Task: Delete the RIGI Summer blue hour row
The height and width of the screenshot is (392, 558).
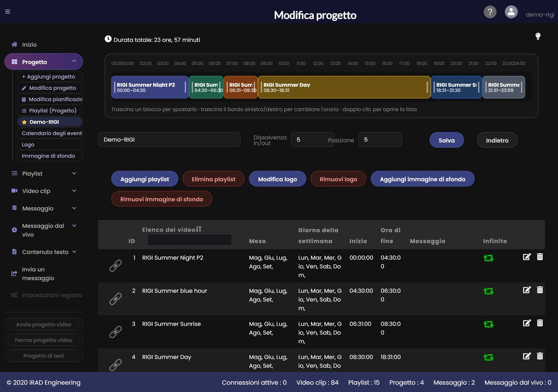Action: click(540, 290)
